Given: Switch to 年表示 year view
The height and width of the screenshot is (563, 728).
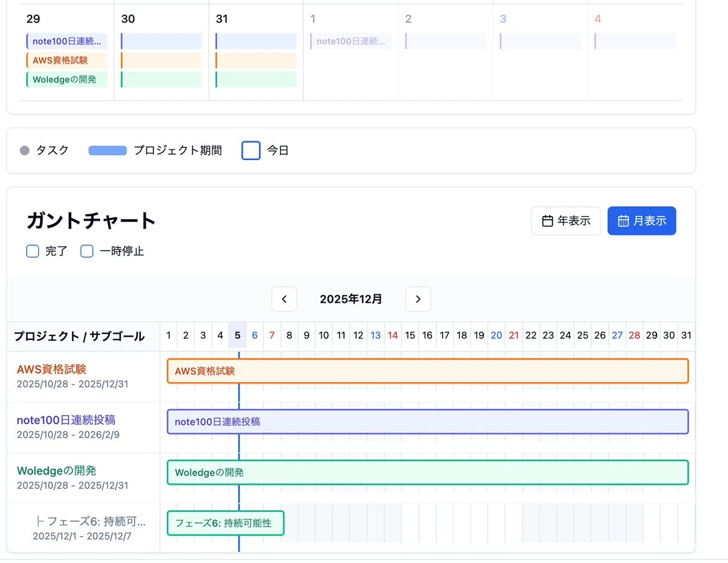Looking at the screenshot, I should tap(566, 221).
